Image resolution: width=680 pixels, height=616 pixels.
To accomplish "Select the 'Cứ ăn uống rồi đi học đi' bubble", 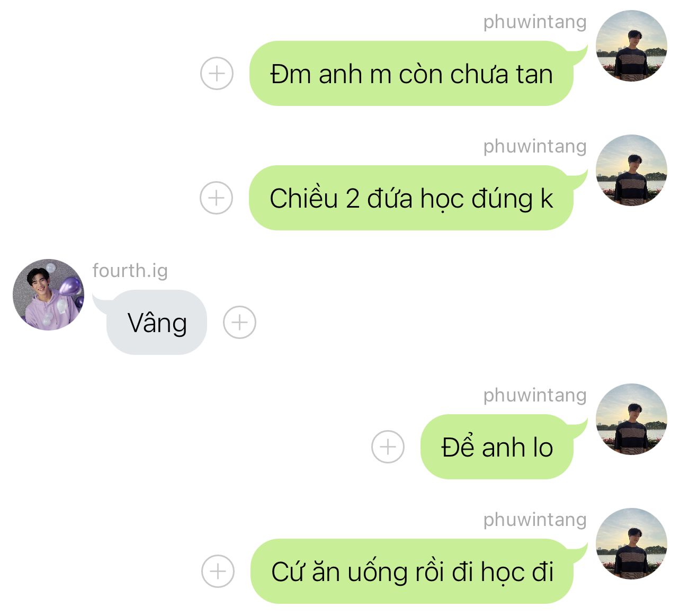I will click(414, 571).
